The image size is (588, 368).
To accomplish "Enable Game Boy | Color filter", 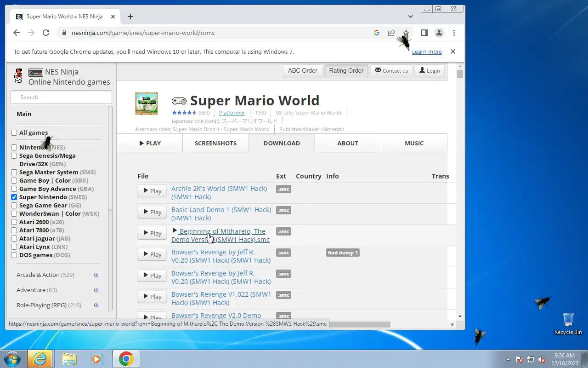I will [x=14, y=181].
